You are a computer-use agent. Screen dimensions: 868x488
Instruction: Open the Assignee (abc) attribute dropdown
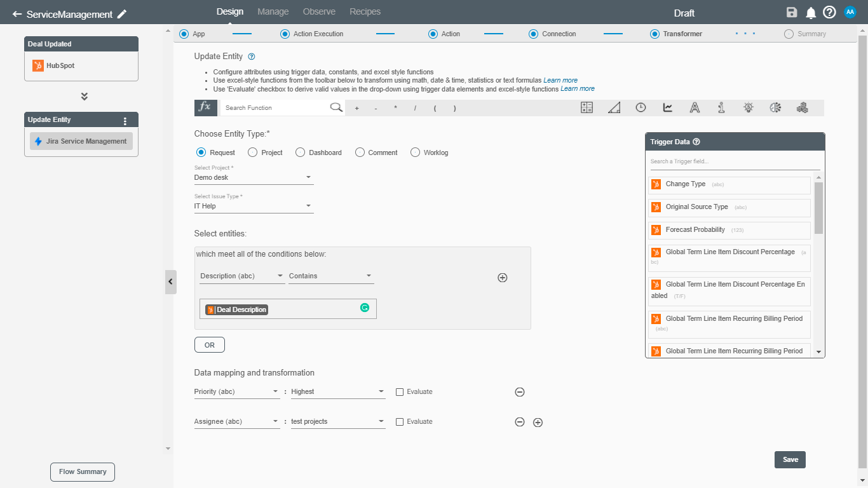tap(237, 422)
